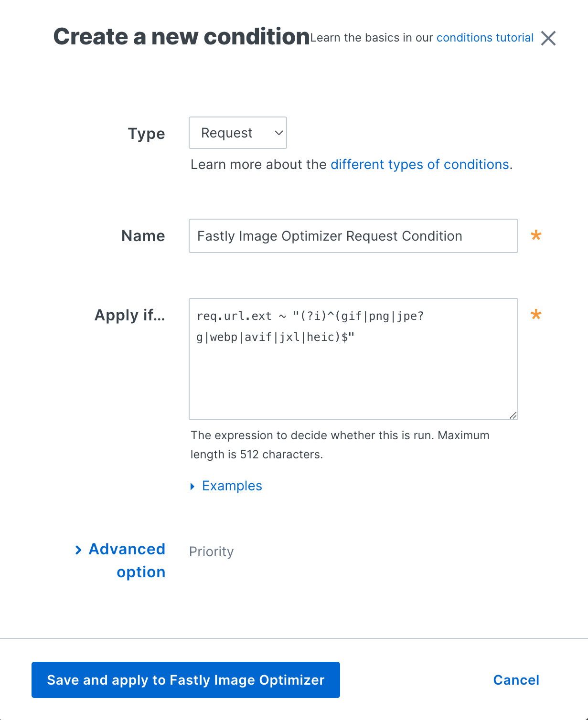Click Cancel to dismiss the dialog
This screenshot has height=720, width=588.
pyautogui.click(x=515, y=680)
